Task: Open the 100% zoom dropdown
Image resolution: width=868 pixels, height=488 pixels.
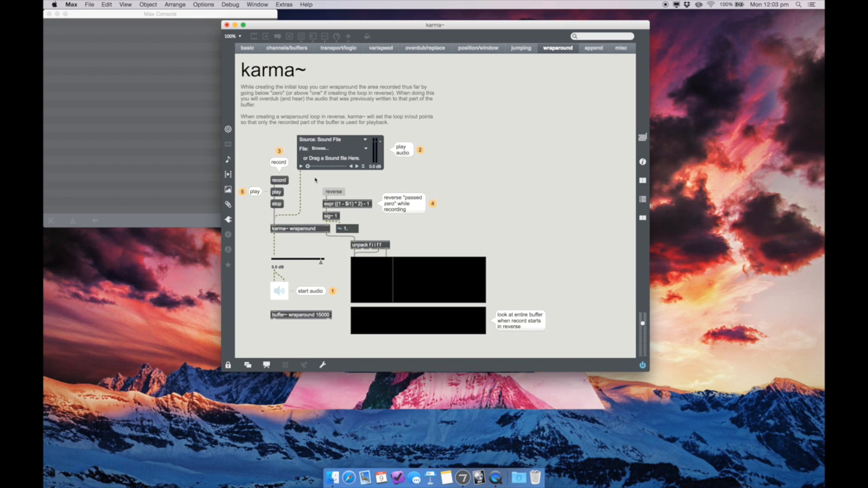Action: click(233, 36)
